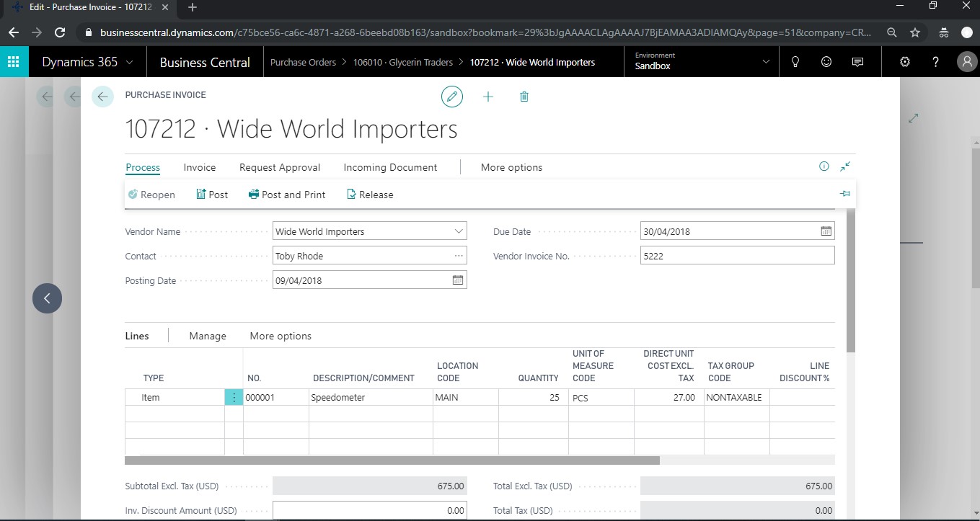The image size is (980, 521).
Task: Open the lightbulb search icon
Action: [x=795, y=62]
